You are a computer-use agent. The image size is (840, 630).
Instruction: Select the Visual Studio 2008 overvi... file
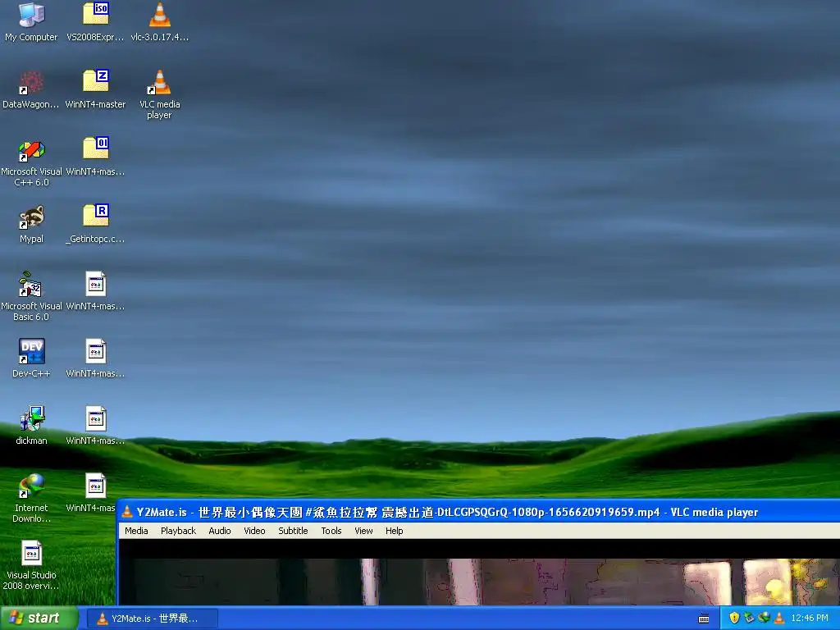tap(31, 566)
